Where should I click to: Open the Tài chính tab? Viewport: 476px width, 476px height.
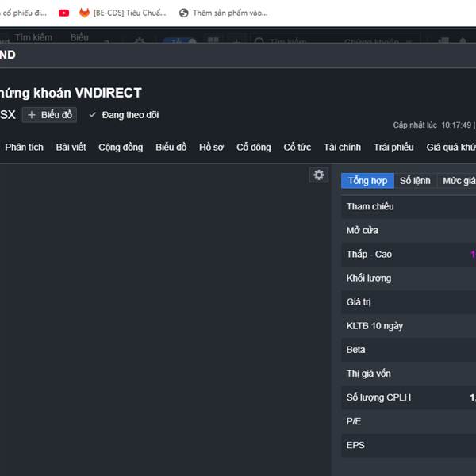(342, 148)
